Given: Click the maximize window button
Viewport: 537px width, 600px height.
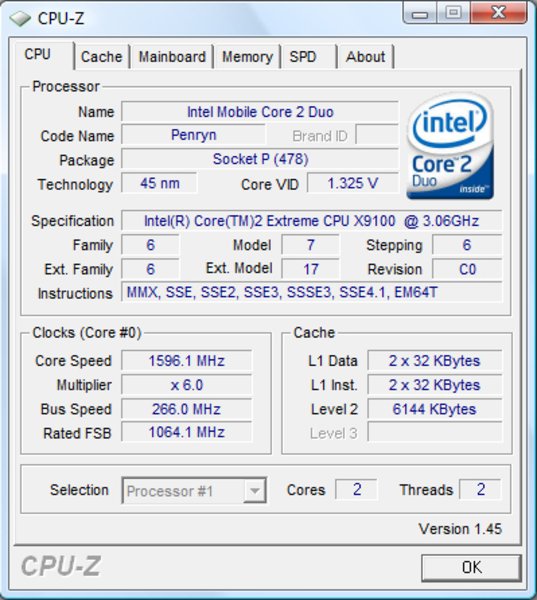Looking at the screenshot, I should [x=454, y=13].
